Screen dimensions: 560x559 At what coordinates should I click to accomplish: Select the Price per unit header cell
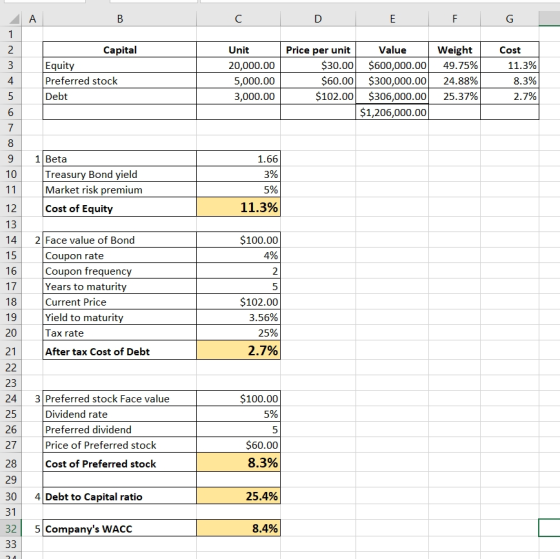pyautogui.click(x=318, y=50)
